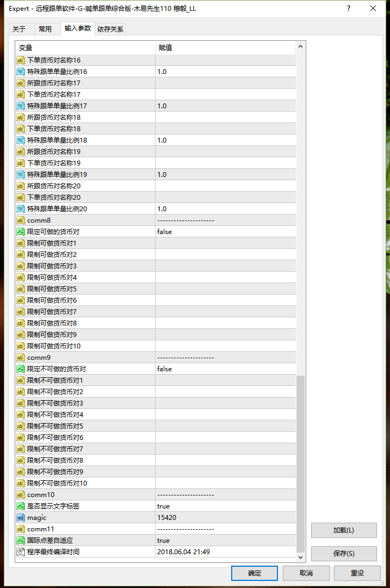Click the integer icon beside magic
Viewport: 390px width, 588px height.
pyautogui.click(x=21, y=518)
